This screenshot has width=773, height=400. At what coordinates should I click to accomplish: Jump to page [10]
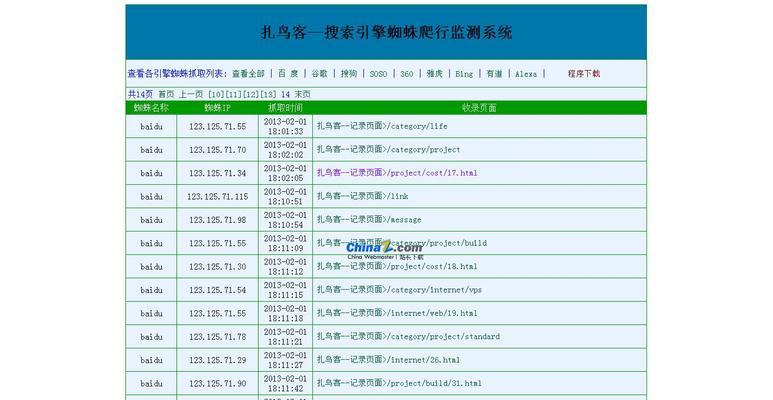[x=216, y=94]
